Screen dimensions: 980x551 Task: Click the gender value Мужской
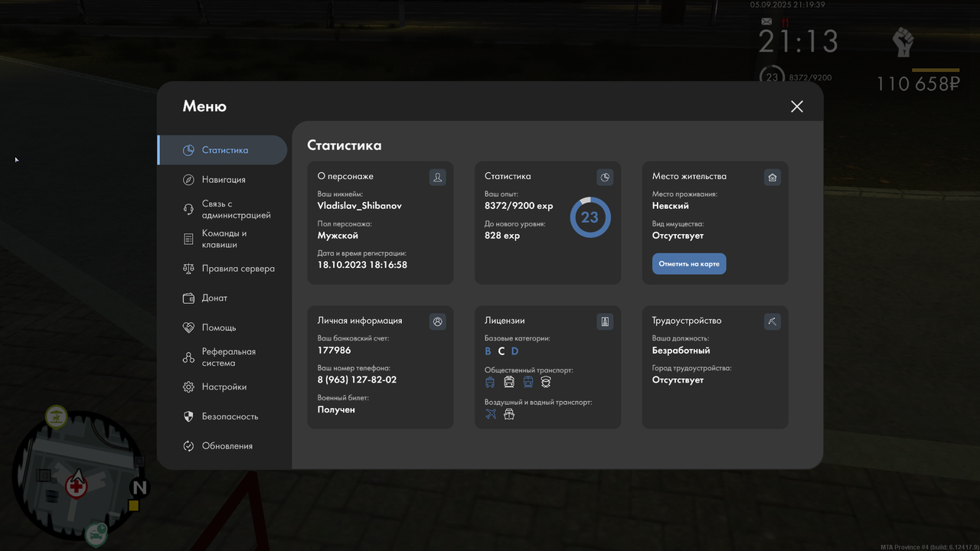coord(338,236)
